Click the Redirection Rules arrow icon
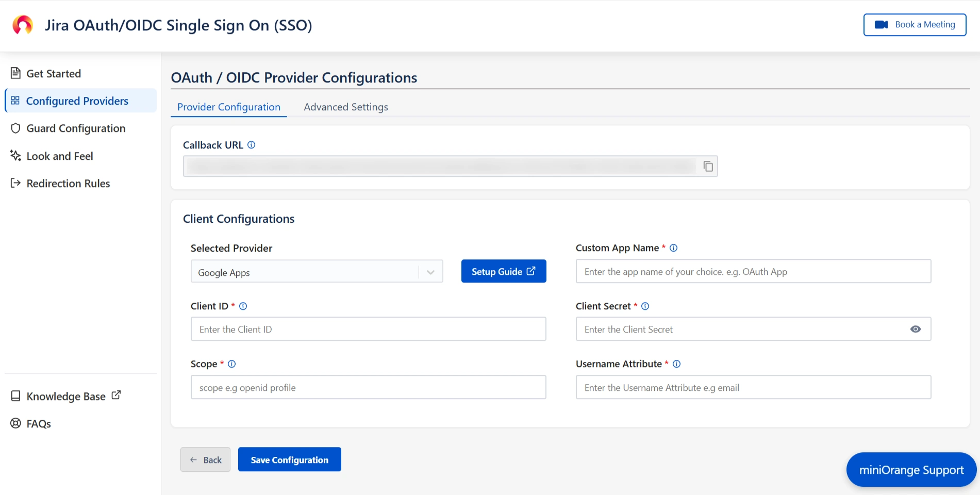 point(15,183)
